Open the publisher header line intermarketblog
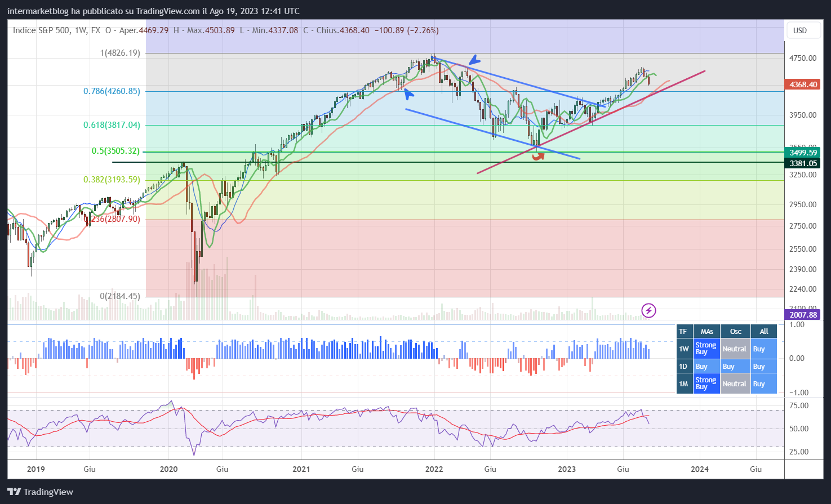 coord(153,11)
